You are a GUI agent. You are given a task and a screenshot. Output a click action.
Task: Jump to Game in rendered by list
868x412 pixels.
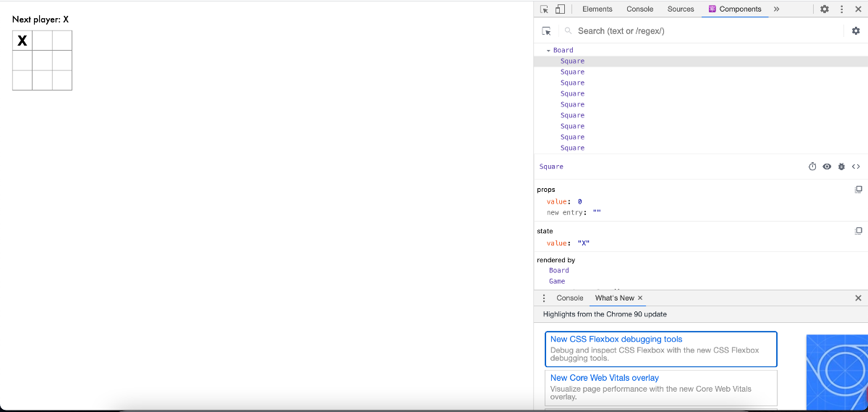pos(557,282)
